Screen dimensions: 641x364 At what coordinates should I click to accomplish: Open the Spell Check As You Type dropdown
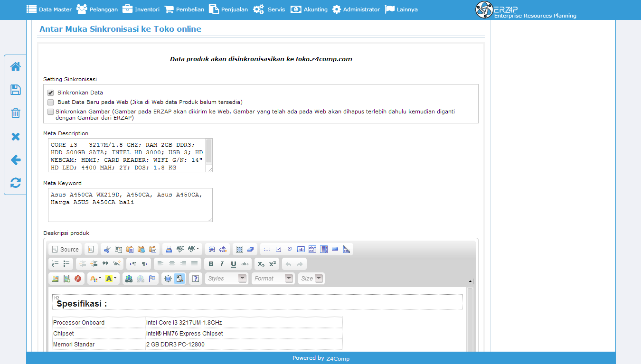coord(194,250)
